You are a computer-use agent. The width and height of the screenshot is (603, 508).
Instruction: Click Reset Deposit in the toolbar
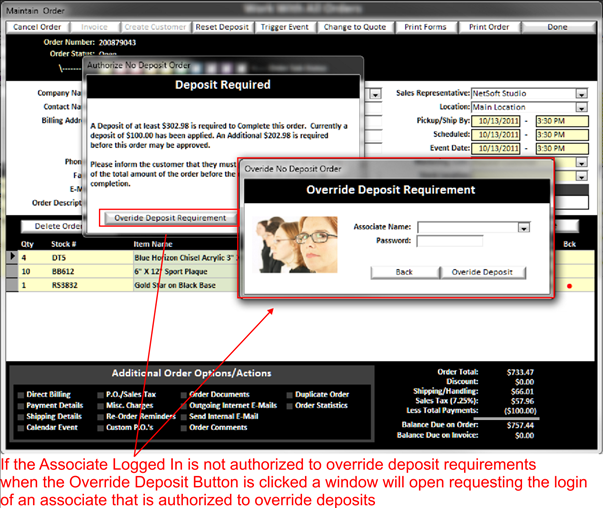coord(223,26)
